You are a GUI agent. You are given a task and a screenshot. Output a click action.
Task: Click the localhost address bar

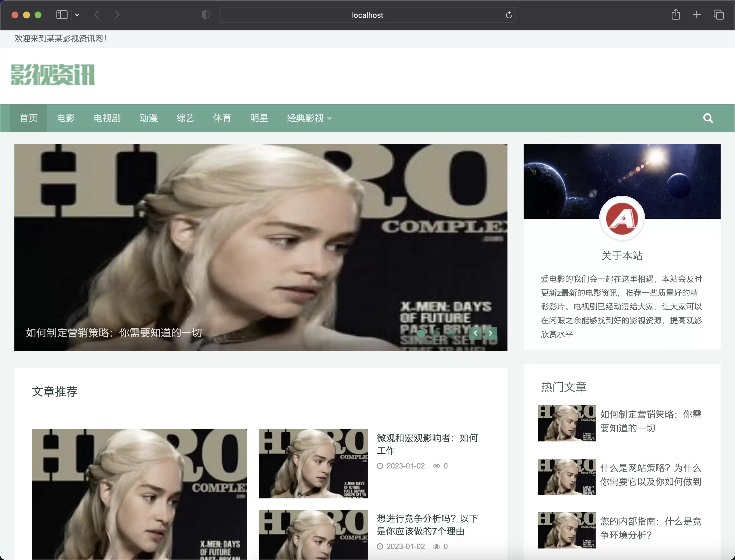coord(367,15)
